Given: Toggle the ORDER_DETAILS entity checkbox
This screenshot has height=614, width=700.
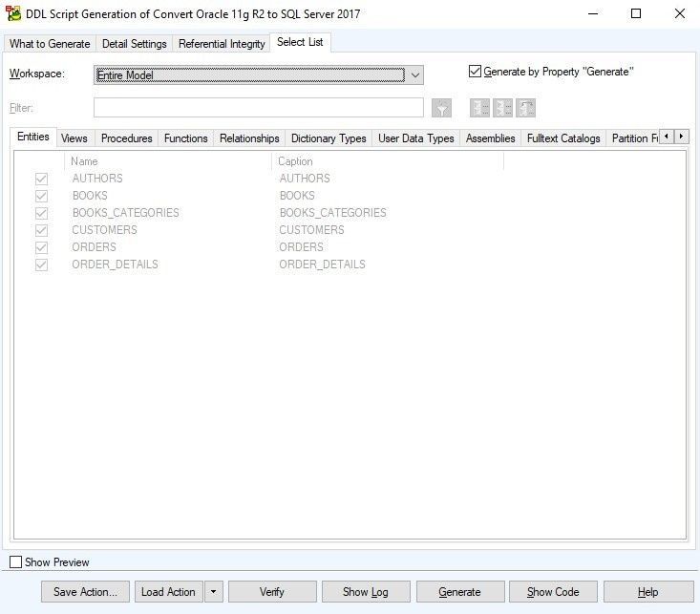Looking at the screenshot, I should coord(41,265).
